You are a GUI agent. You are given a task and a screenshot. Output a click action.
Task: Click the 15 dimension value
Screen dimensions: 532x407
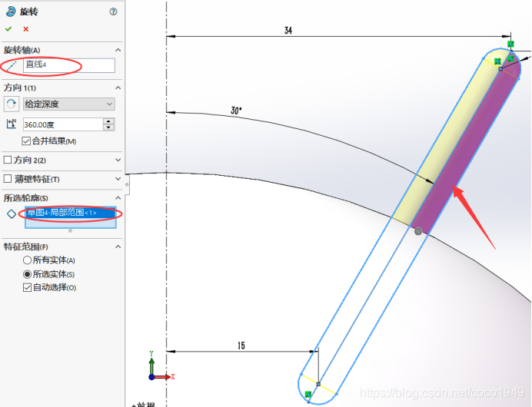point(241,346)
